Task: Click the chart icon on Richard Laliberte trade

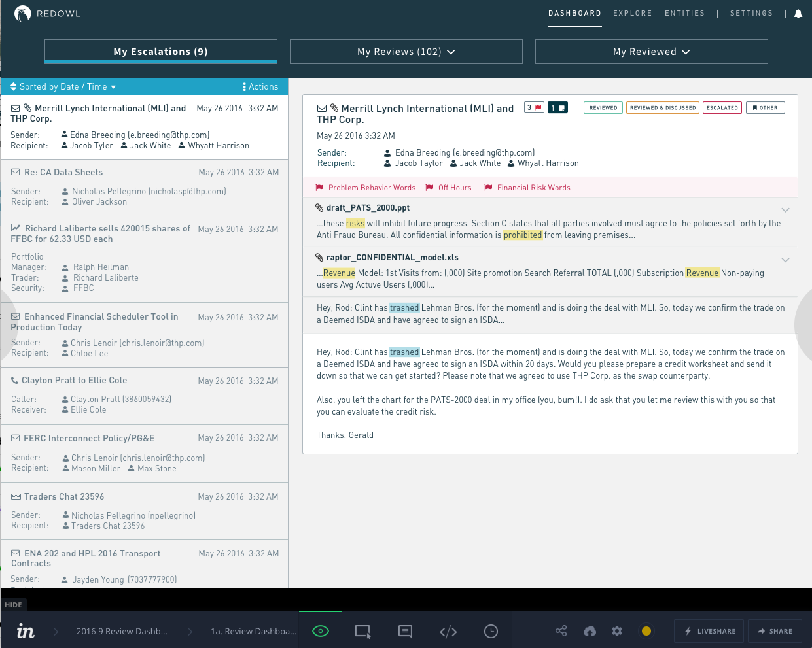Action: tap(16, 228)
